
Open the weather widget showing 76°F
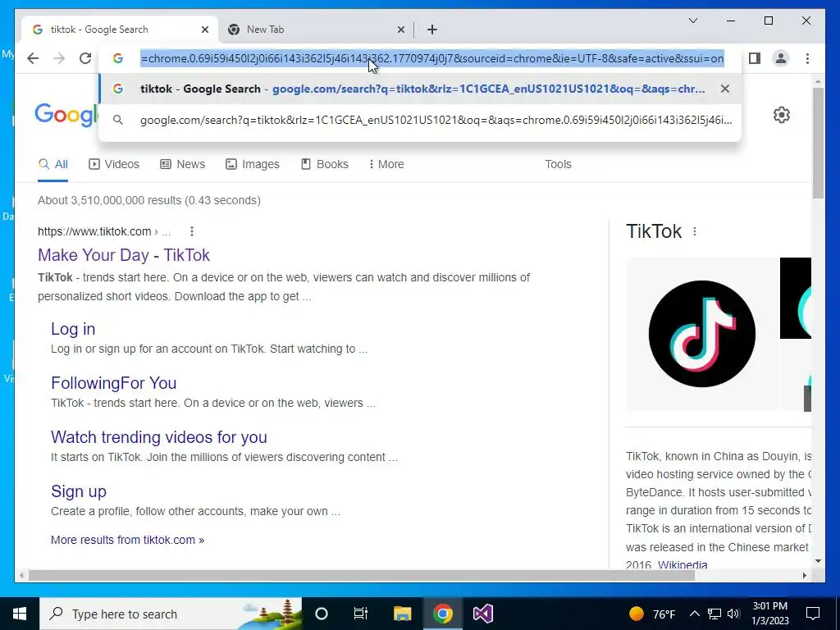pyautogui.click(x=652, y=614)
